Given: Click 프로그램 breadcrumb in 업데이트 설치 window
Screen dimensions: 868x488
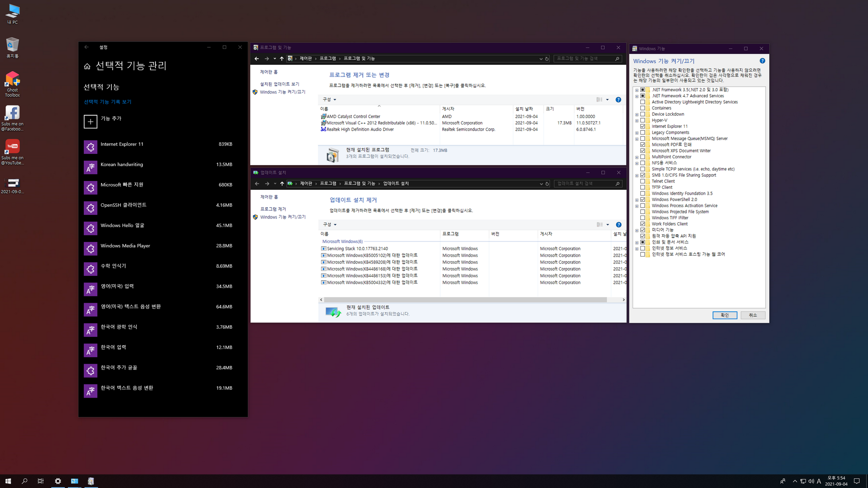Looking at the screenshot, I should pyautogui.click(x=328, y=183).
